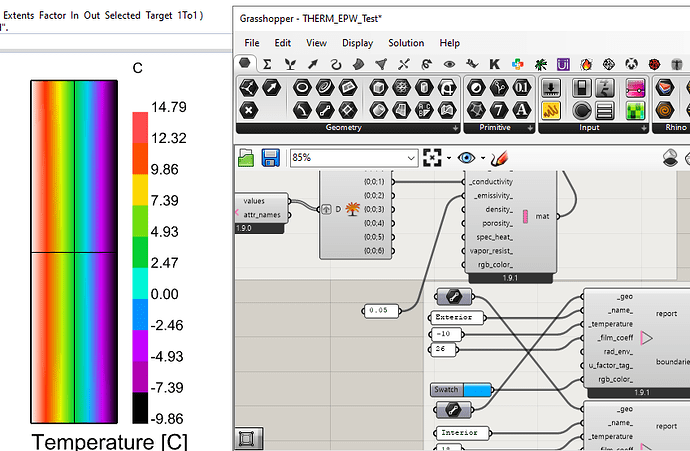Image resolution: width=690 pixels, height=451 pixels.
Task: Click the Sigma Maths tab icon
Action: coord(267,64)
